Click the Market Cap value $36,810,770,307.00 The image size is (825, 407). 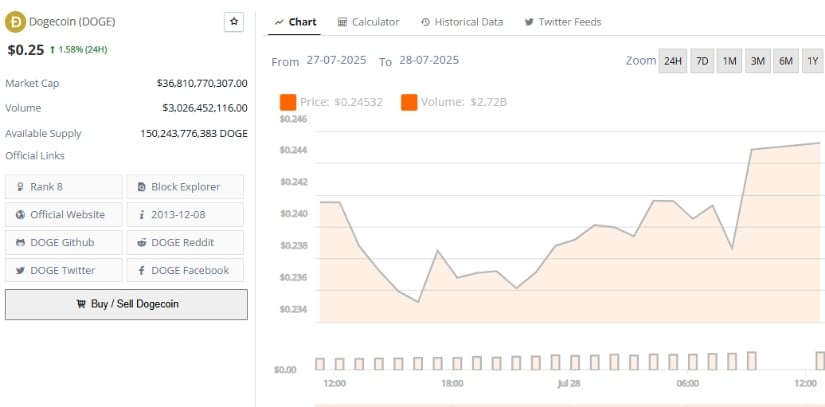pos(202,83)
